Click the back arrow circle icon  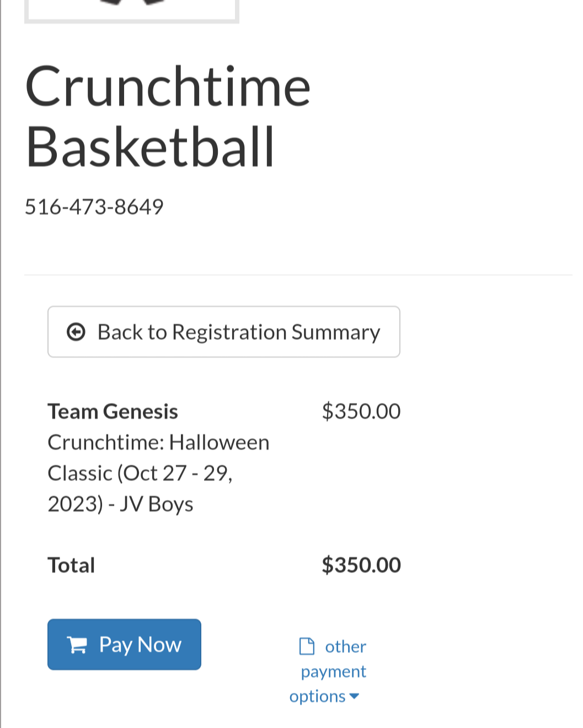point(76,332)
